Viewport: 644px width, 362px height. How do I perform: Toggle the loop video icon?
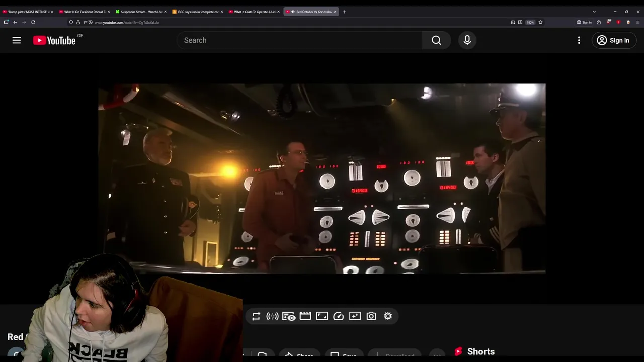pyautogui.click(x=256, y=316)
